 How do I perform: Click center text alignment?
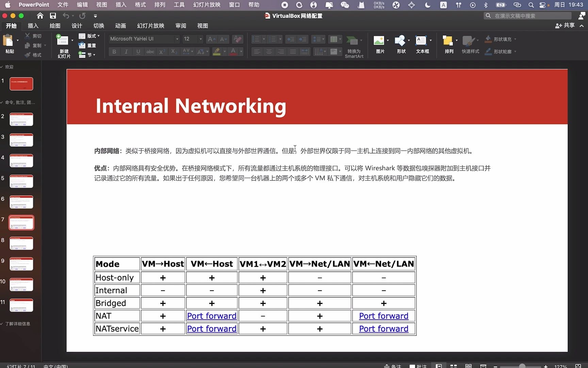(269, 51)
